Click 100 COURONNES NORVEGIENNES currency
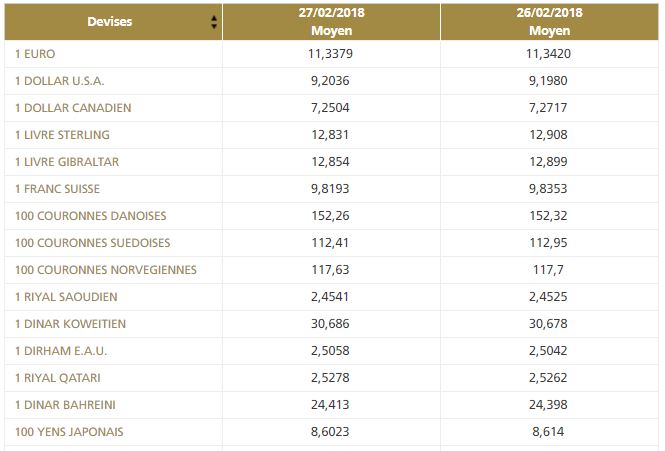This screenshot has width=665, height=451. point(106,270)
